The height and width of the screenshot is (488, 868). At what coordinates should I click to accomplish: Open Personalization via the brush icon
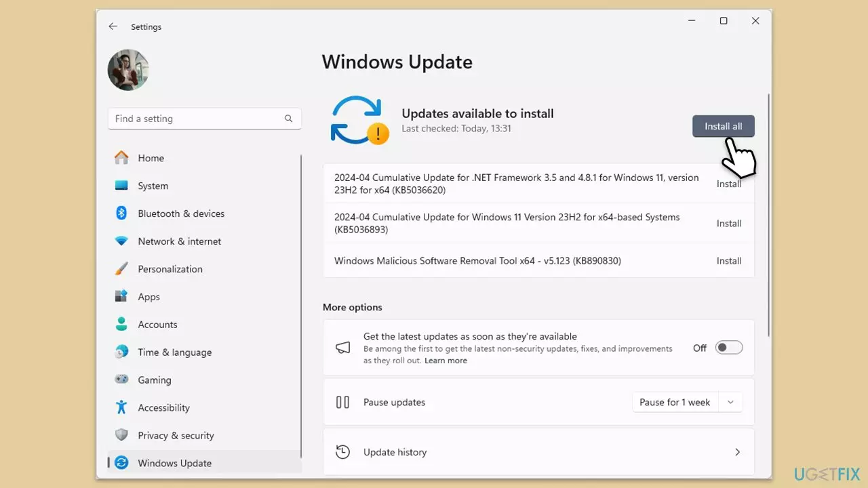121,268
